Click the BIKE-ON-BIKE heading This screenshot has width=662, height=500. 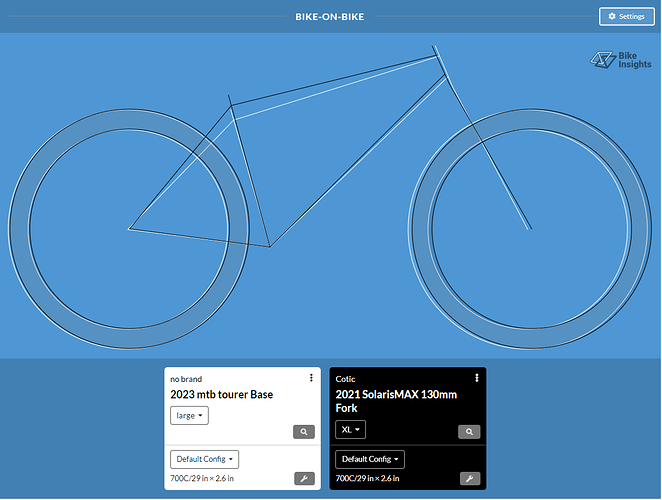[330, 17]
